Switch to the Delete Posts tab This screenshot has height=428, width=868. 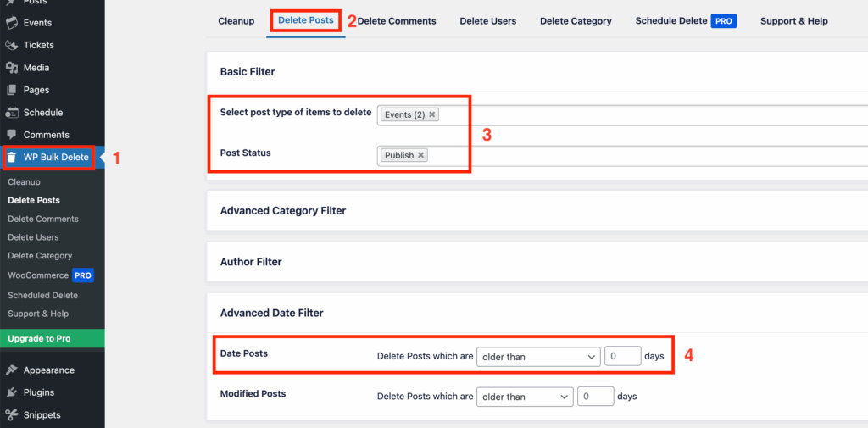tap(305, 20)
